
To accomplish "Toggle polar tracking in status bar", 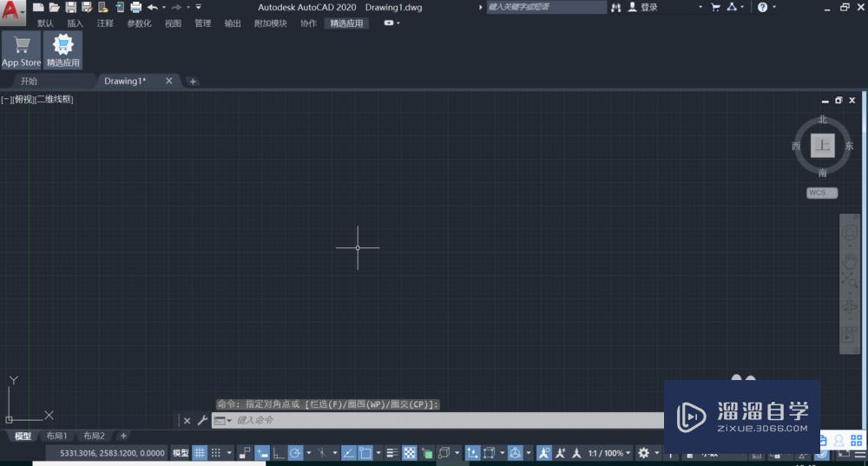I will pos(296,453).
